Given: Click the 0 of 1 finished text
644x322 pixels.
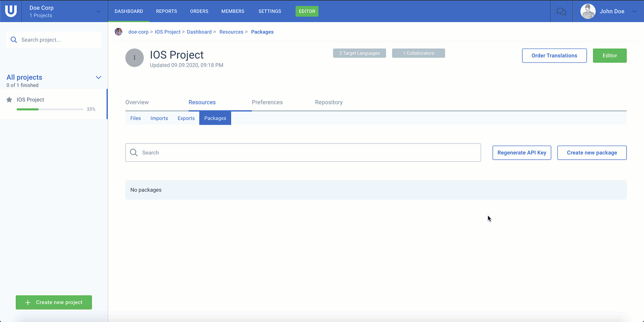Looking at the screenshot, I should pos(22,85).
